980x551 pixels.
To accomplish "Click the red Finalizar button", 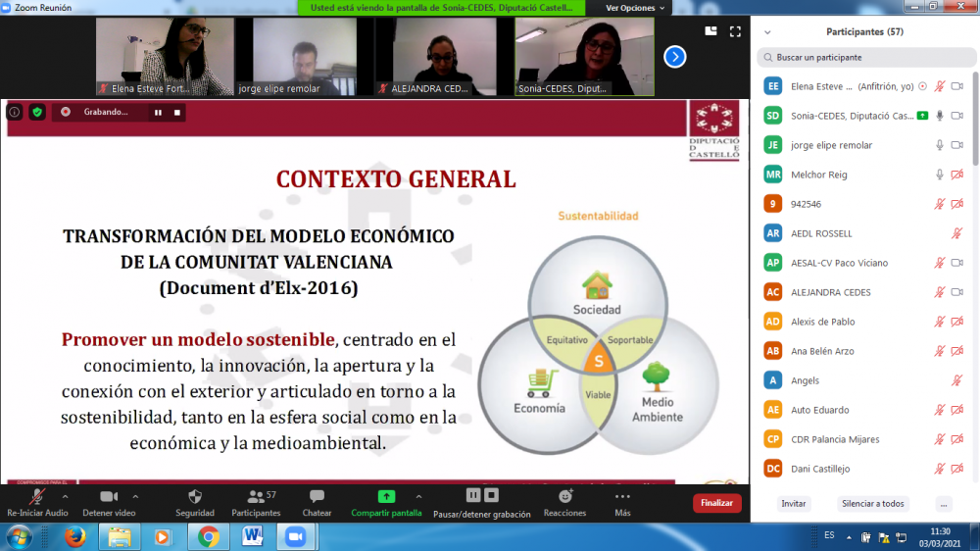I will tap(716, 503).
